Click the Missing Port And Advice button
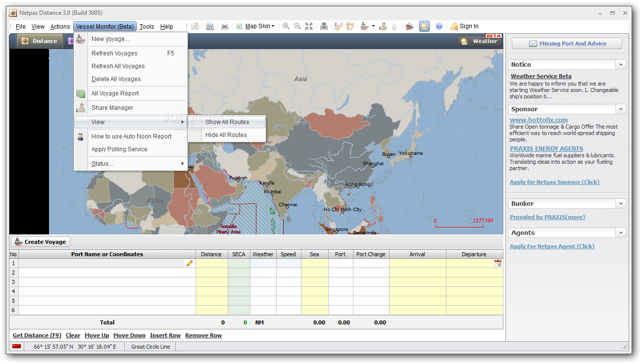Screen dimensions: 642x364 point(567,44)
